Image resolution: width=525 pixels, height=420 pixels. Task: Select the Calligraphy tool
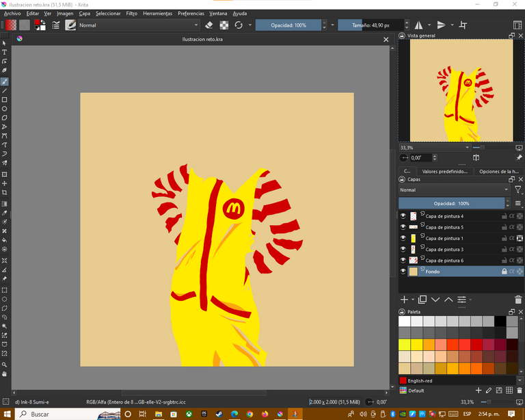[x=4, y=70]
